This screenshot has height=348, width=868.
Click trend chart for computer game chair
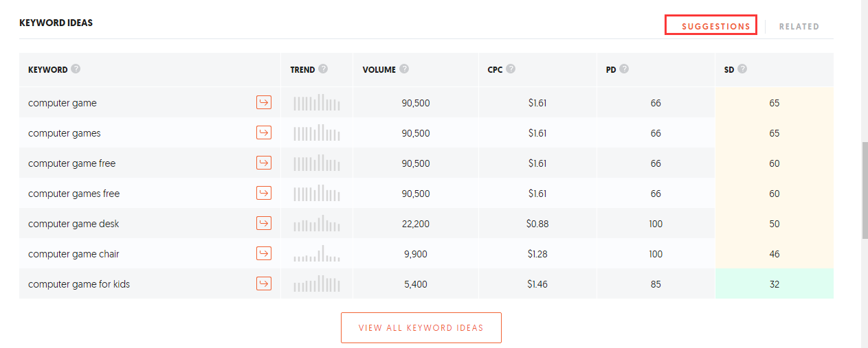317,253
